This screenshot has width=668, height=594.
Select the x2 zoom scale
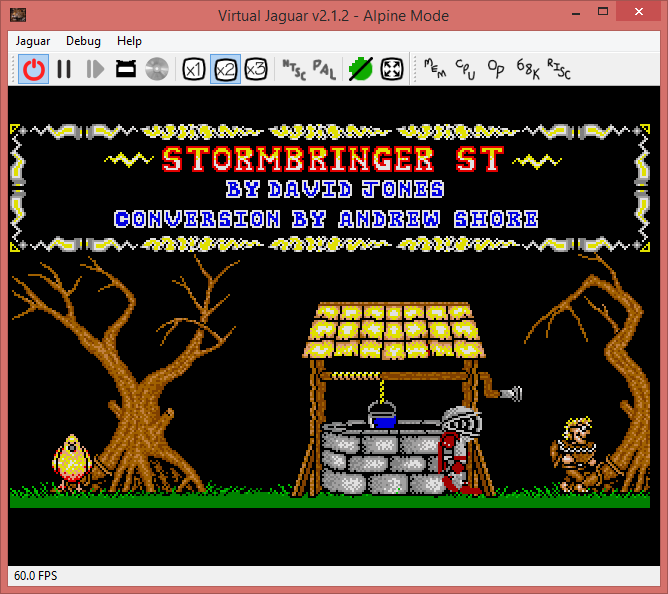click(225, 69)
